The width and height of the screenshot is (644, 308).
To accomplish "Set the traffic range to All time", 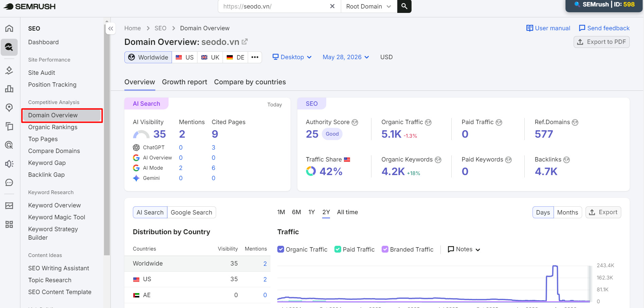I will [347, 212].
